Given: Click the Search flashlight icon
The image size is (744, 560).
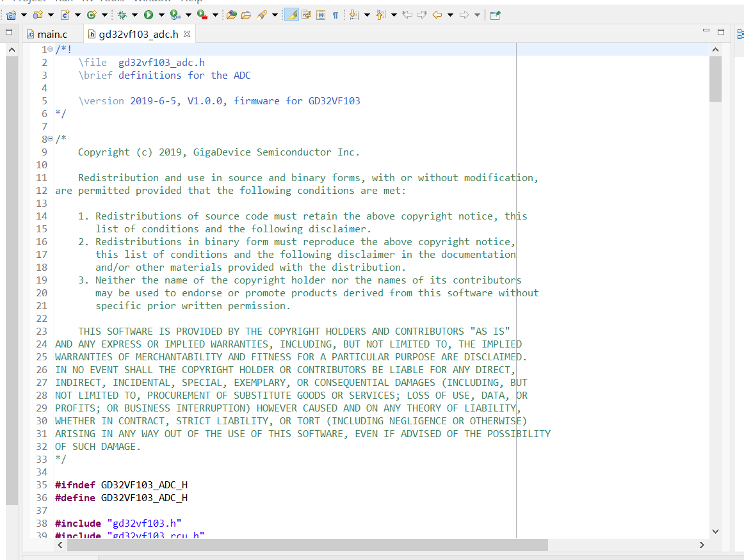Looking at the screenshot, I should [x=262, y=15].
